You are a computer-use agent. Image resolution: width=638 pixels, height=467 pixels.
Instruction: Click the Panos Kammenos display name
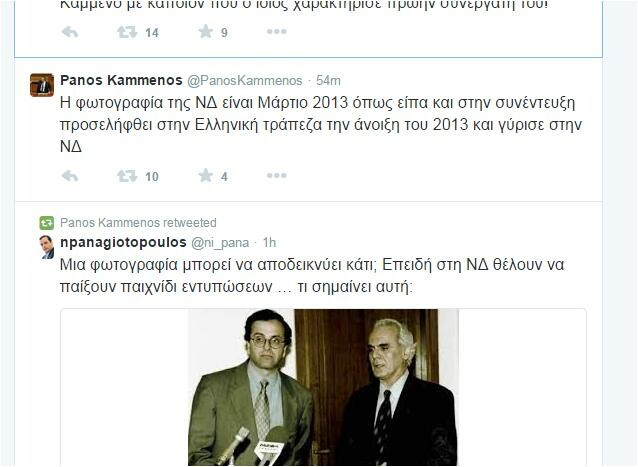[121, 80]
